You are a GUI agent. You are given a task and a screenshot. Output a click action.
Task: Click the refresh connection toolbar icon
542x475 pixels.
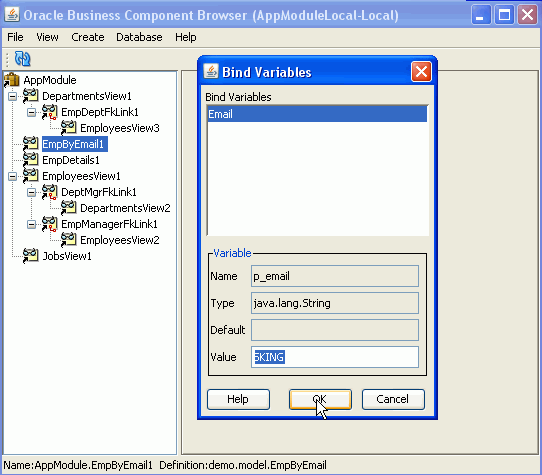tap(22, 59)
